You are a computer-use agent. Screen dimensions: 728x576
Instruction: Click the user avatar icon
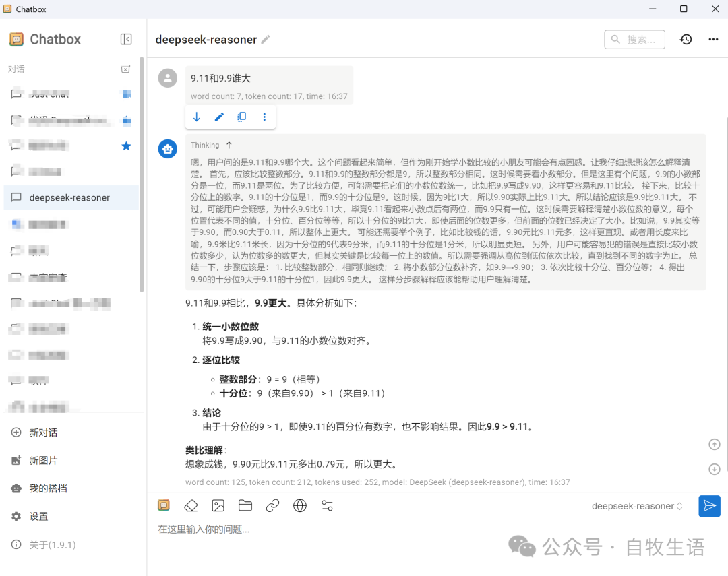(168, 78)
